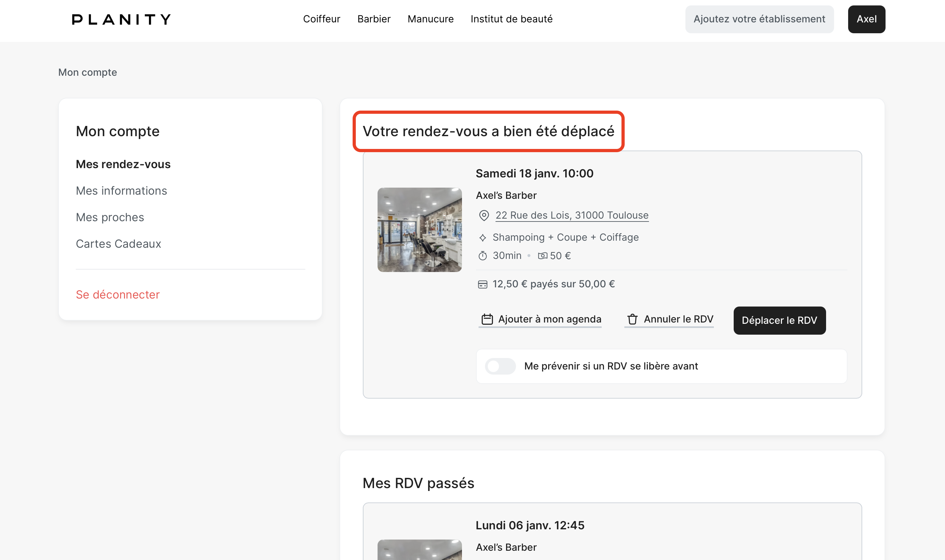Click the location pin icon

click(484, 215)
